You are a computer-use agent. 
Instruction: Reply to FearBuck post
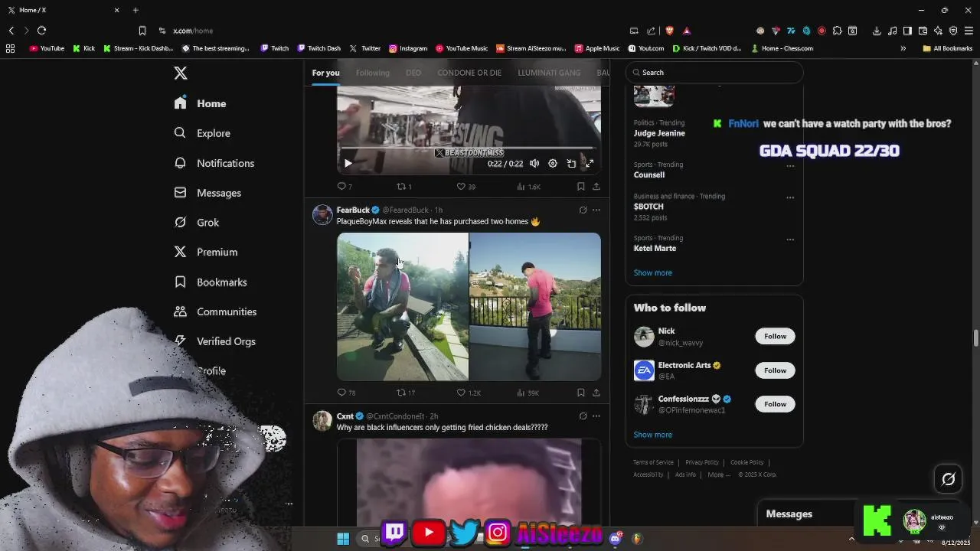click(x=346, y=393)
